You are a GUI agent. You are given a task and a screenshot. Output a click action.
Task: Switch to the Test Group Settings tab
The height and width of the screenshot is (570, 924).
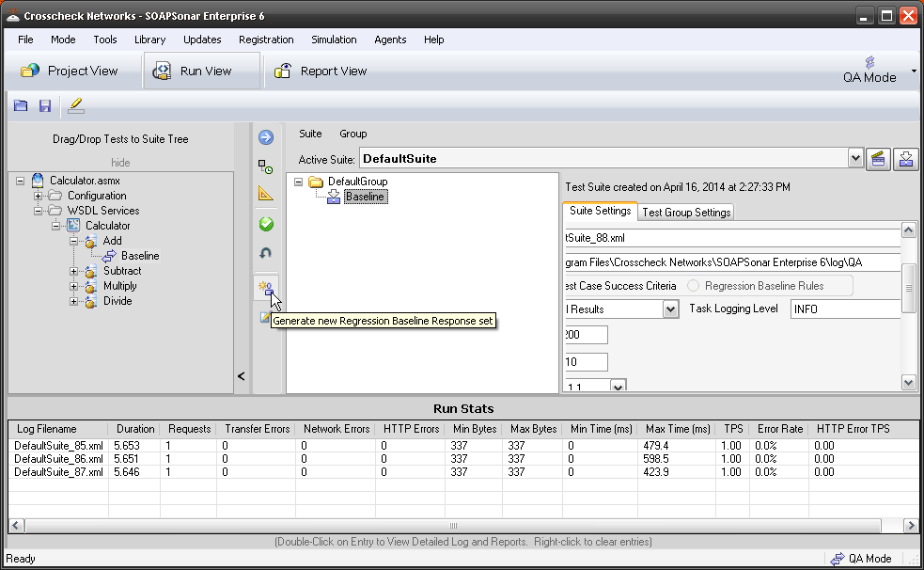pyautogui.click(x=686, y=213)
